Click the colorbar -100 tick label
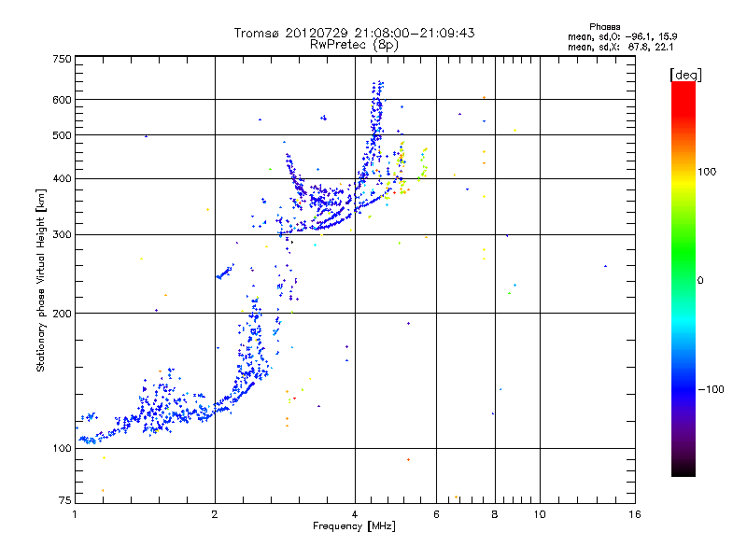This screenshot has height=560, width=747. point(711,389)
